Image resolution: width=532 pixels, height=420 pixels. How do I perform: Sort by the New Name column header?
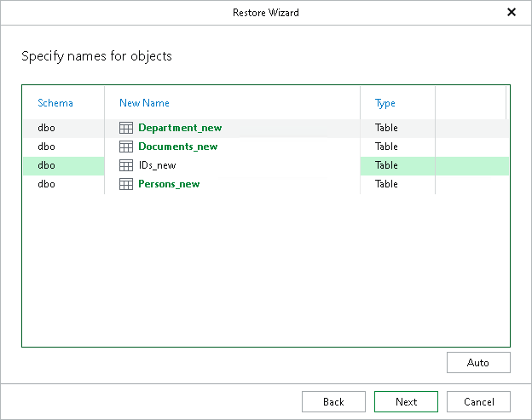pos(144,103)
